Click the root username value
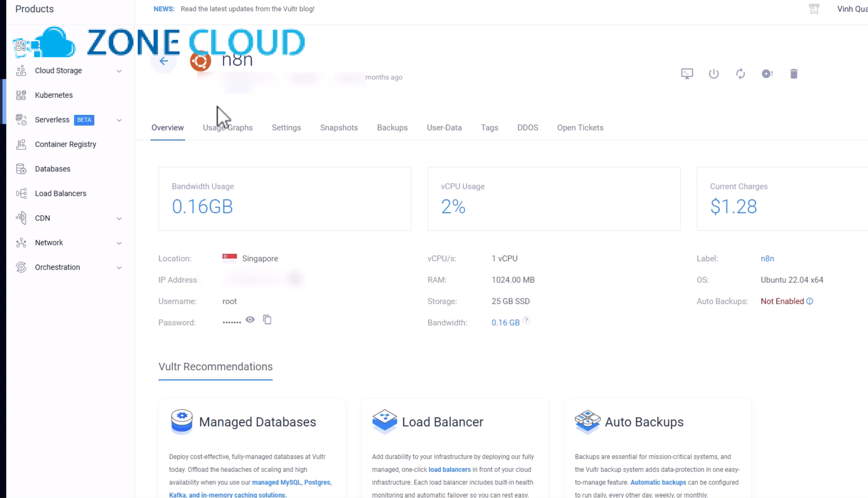This screenshot has height=498, width=868. [x=230, y=301]
